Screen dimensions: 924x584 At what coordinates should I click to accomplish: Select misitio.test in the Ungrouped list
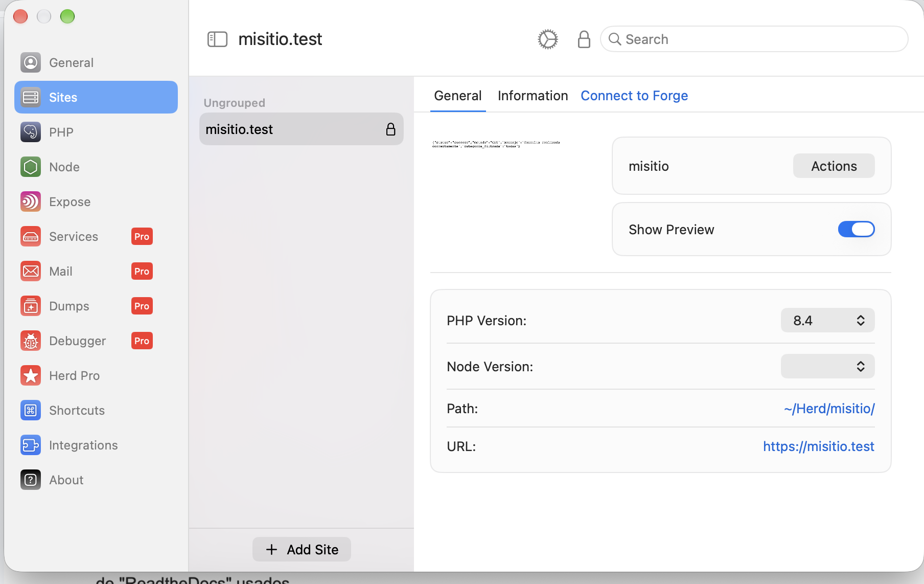(302, 129)
